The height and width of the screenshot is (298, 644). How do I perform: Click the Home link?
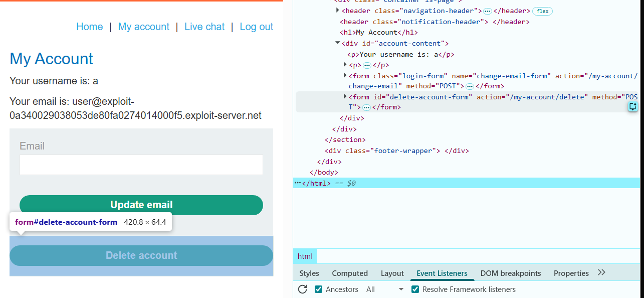90,27
